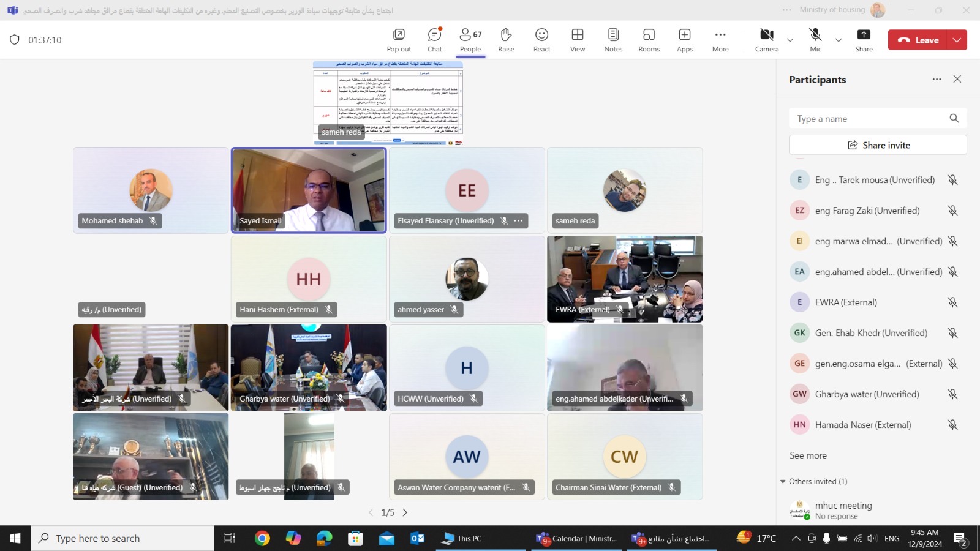Launch Google Chrome from taskbar
Screen dimensions: 980x551
coord(262,538)
